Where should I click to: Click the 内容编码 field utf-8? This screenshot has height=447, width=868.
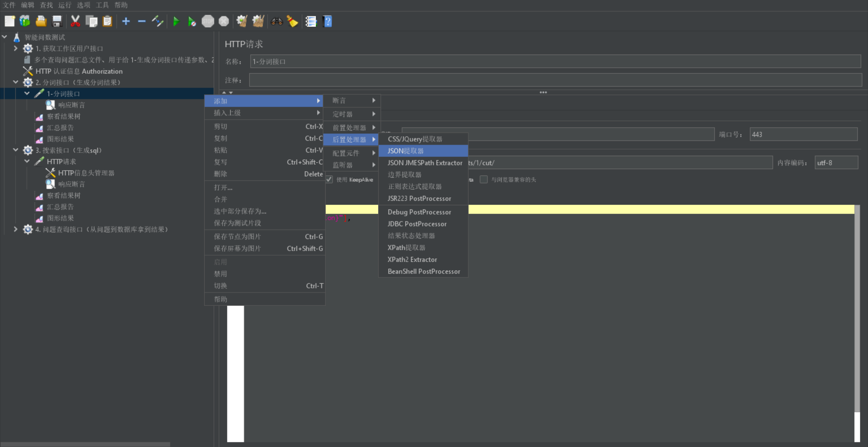[836, 163]
